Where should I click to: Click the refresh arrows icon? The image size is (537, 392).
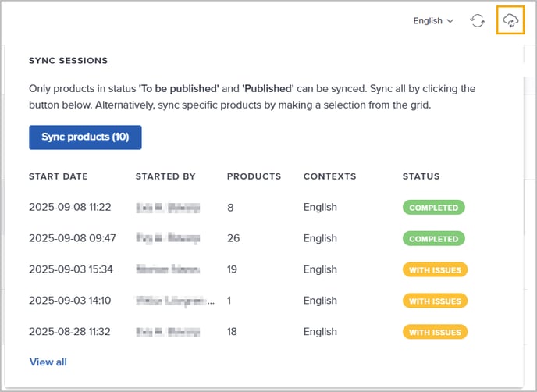pos(478,20)
